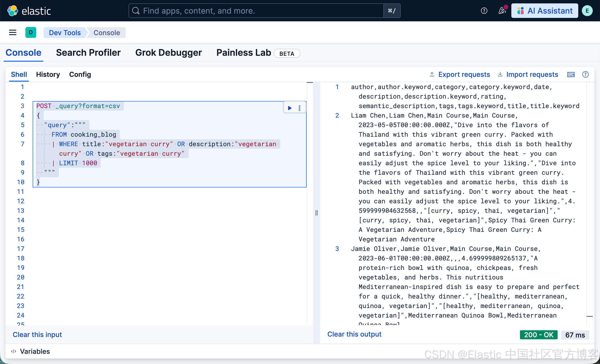Open the Grok Debugger tab
This screenshot has height=364, width=600.
pos(168,53)
